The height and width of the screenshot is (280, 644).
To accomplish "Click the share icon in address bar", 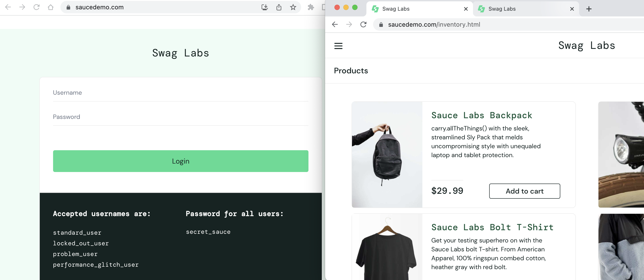I will point(279,7).
